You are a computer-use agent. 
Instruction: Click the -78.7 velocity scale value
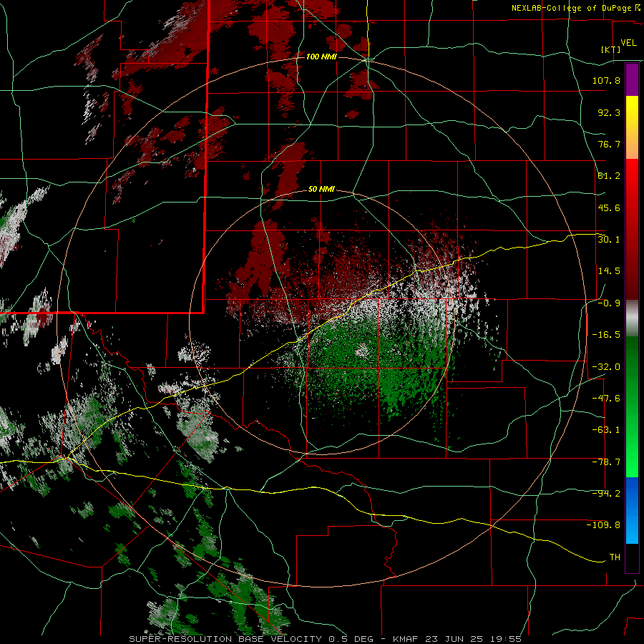click(x=606, y=462)
